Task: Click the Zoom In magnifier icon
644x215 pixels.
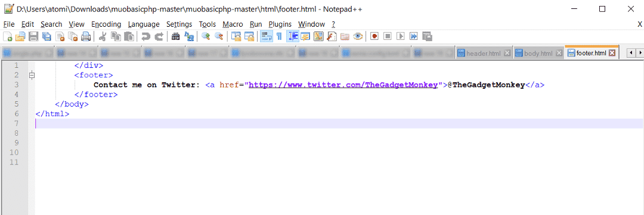Action: (x=205, y=36)
